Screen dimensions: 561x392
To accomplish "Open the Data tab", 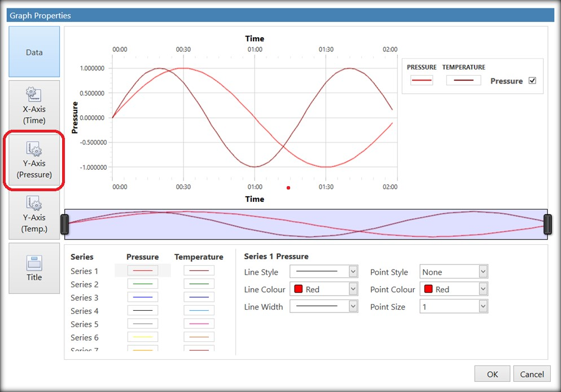I will 34,51.
